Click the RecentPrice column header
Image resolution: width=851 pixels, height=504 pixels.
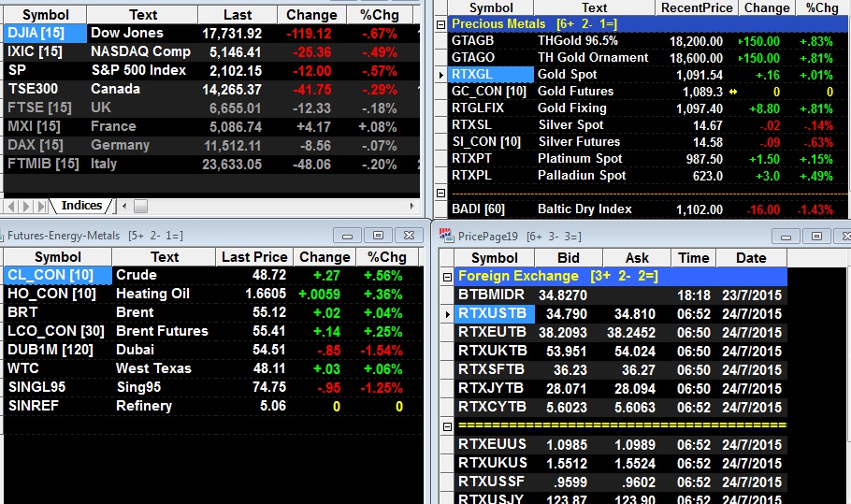pyautogui.click(x=698, y=7)
